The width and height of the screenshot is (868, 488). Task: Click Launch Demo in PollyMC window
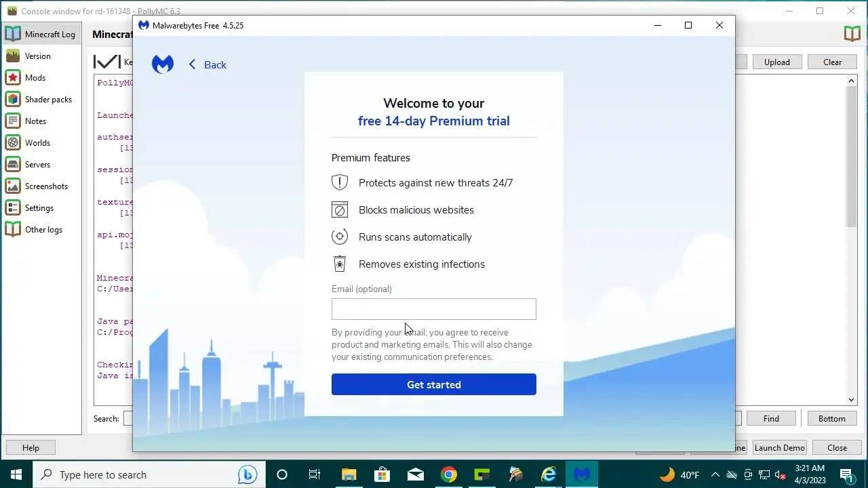pos(779,447)
